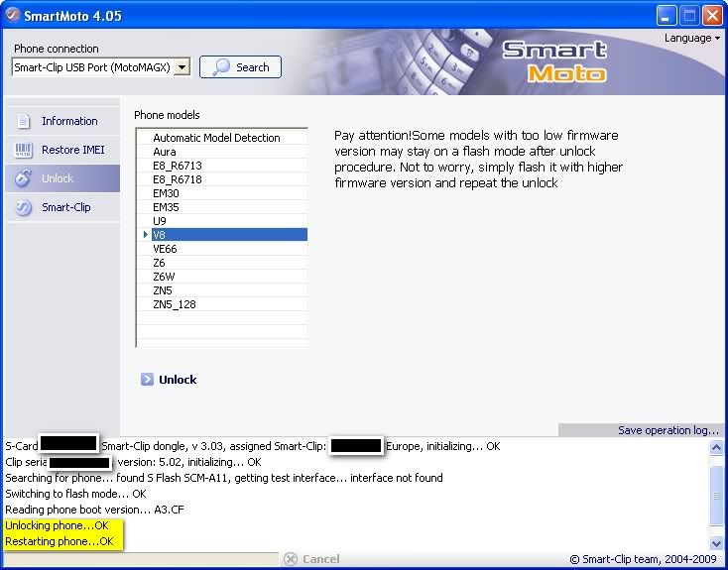This screenshot has width=728, height=570.
Task: Open the Smart-Clip tab
Action: pyautogui.click(x=62, y=207)
